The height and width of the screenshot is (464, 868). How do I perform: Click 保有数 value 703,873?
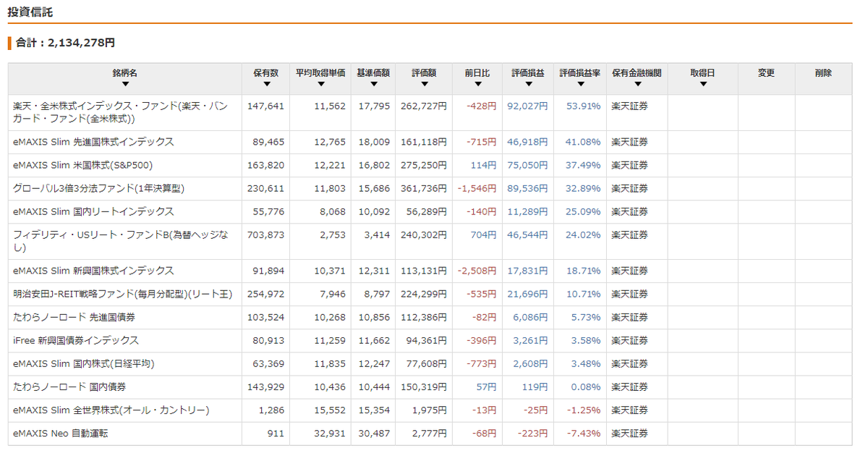point(265,235)
